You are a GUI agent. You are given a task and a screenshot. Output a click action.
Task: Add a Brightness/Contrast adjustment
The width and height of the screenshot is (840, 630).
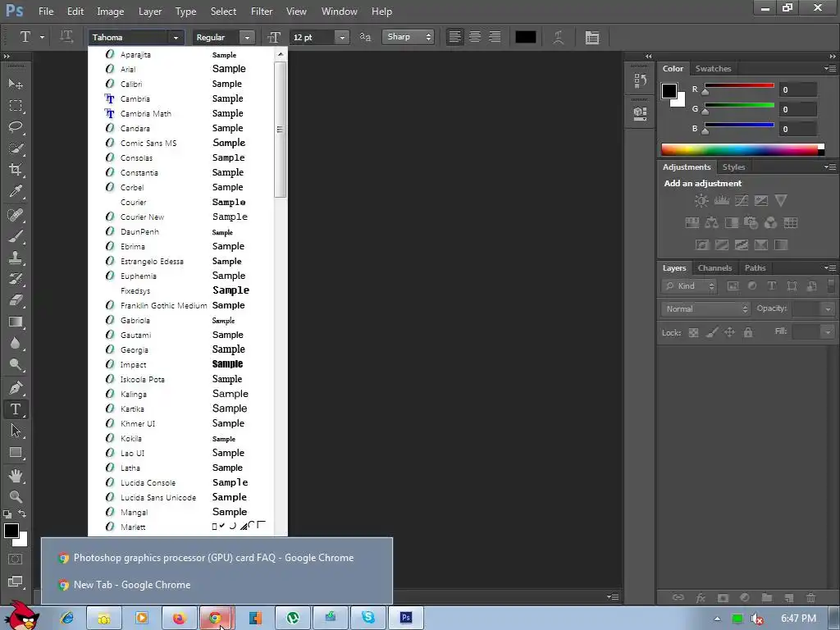point(701,201)
